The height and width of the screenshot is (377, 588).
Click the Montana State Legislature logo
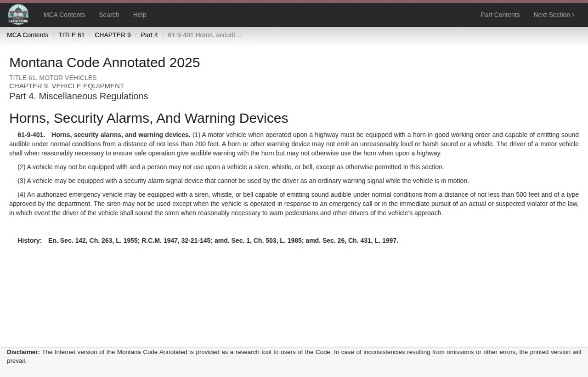(x=18, y=14)
